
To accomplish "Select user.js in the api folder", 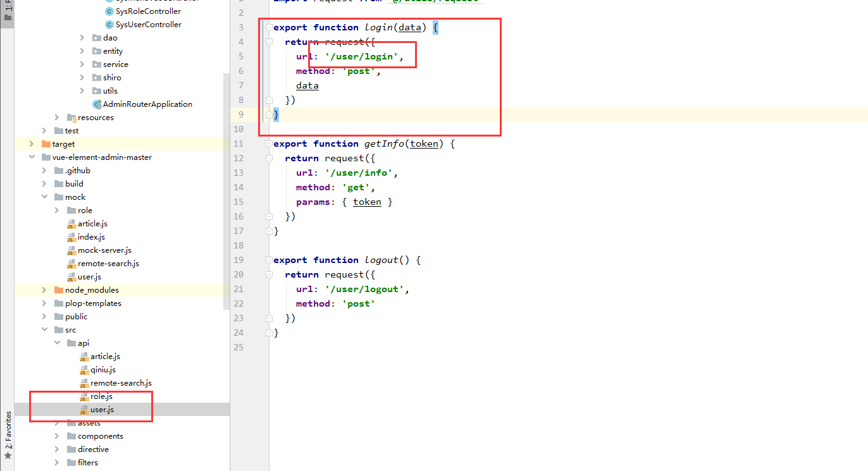I will tap(102, 410).
